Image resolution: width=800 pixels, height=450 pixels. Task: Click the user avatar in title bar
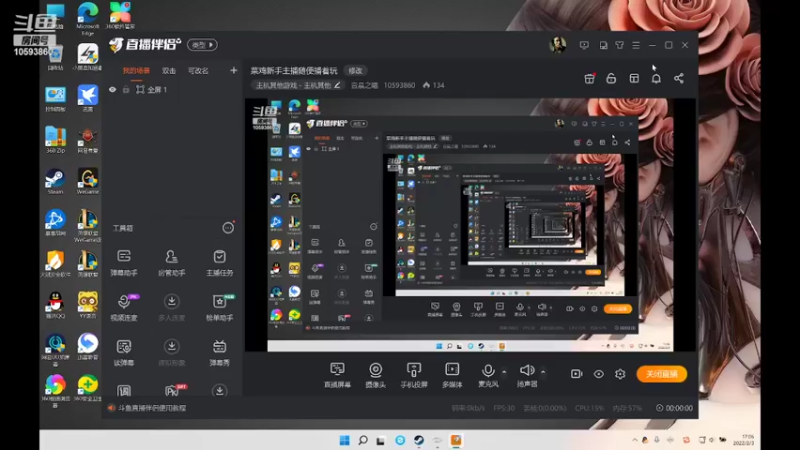click(558, 45)
